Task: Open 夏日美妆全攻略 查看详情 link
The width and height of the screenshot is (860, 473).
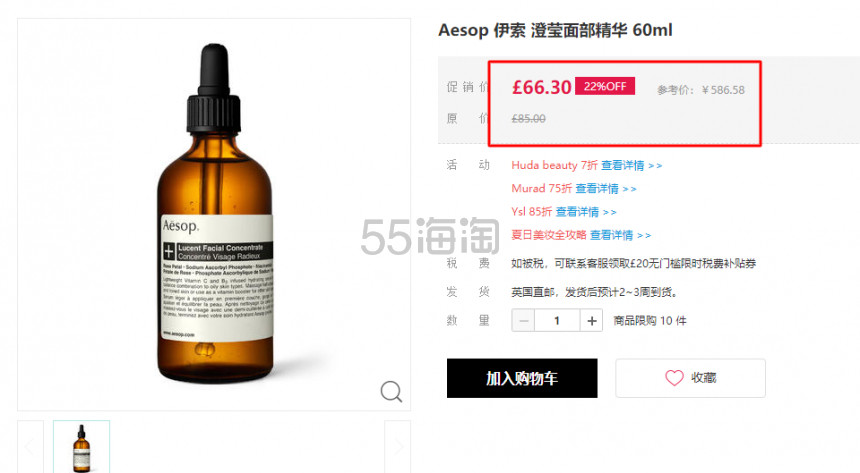Action: tap(620, 235)
